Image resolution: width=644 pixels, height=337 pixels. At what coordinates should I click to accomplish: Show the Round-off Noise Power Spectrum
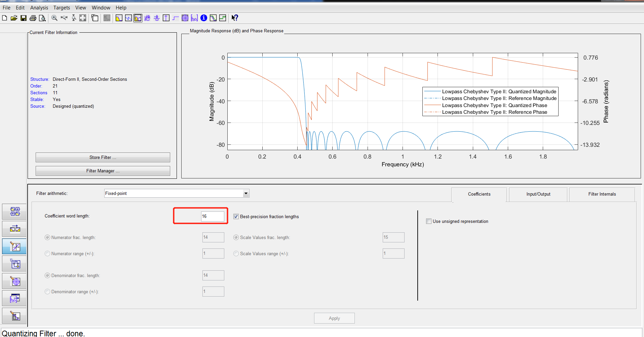click(x=223, y=18)
